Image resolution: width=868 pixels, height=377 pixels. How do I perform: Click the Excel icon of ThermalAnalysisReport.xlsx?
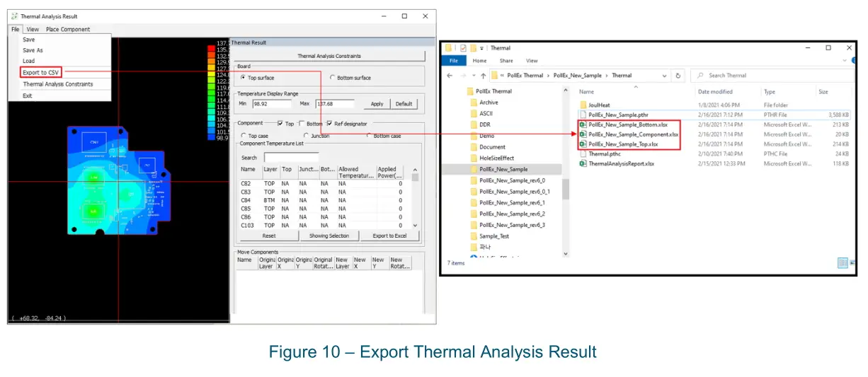pyautogui.click(x=583, y=163)
